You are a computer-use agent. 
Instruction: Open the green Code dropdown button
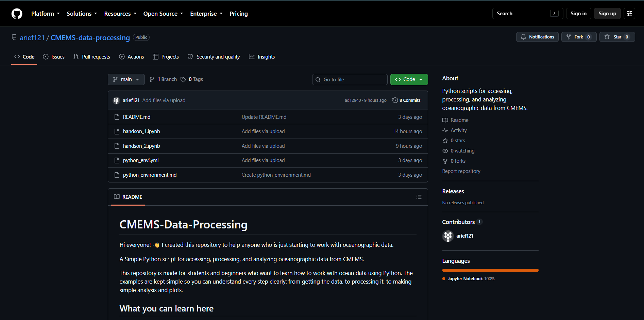pos(409,79)
